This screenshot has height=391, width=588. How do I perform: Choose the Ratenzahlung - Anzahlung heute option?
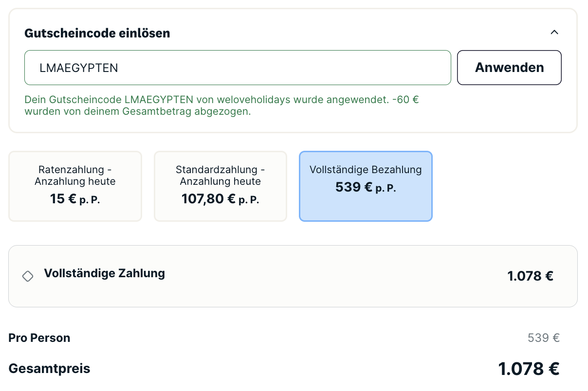pos(75,186)
